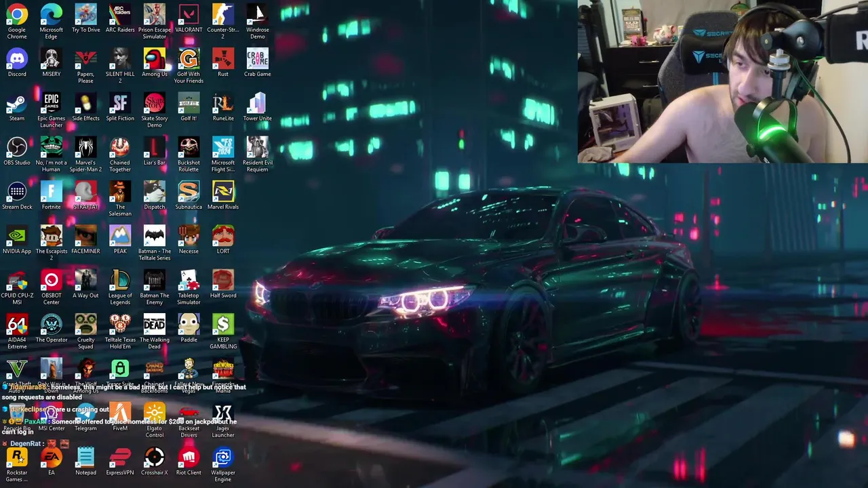The image size is (868, 488).
Task: Launch RuneLite from the desktop
Action: (x=223, y=103)
